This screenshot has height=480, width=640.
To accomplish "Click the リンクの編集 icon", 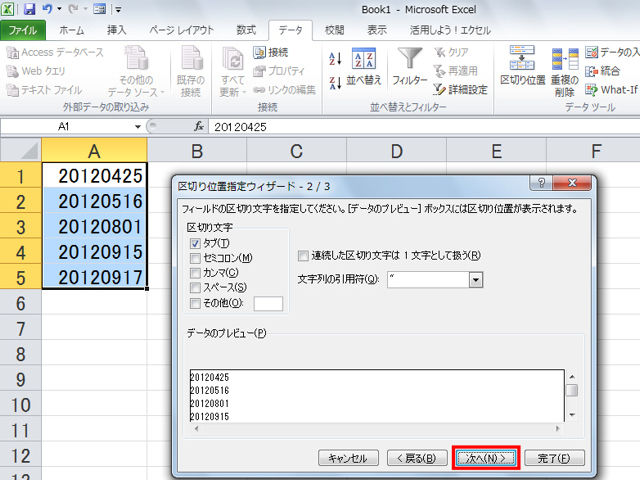I will tap(260, 90).
